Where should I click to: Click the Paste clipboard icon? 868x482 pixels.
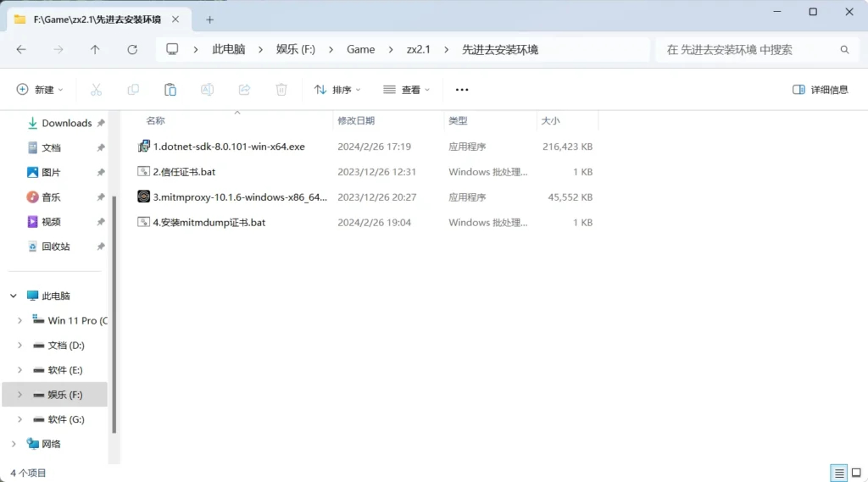tap(170, 90)
